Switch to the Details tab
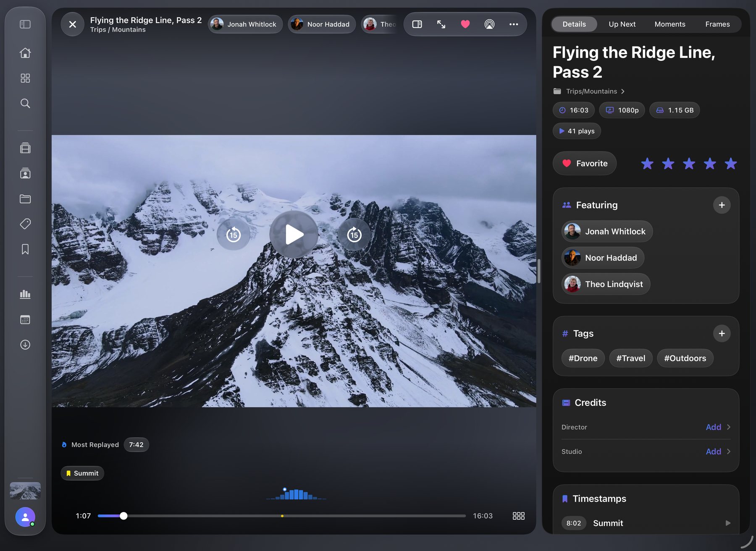 574,24
